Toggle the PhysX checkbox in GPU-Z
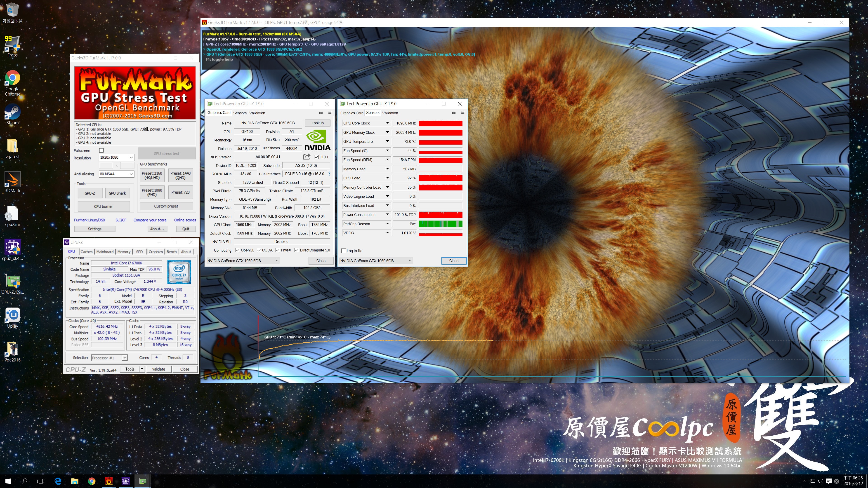868x488 pixels. [278, 250]
